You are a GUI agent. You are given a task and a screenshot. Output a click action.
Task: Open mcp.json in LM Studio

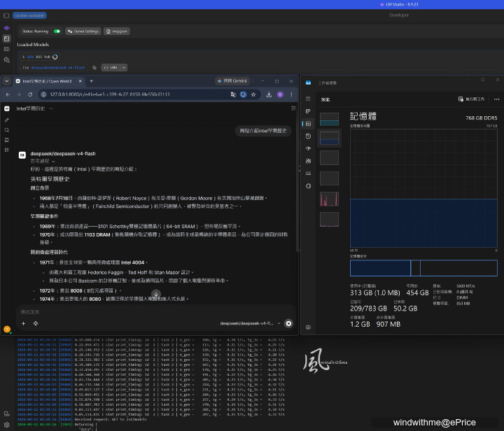click(117, 31)
